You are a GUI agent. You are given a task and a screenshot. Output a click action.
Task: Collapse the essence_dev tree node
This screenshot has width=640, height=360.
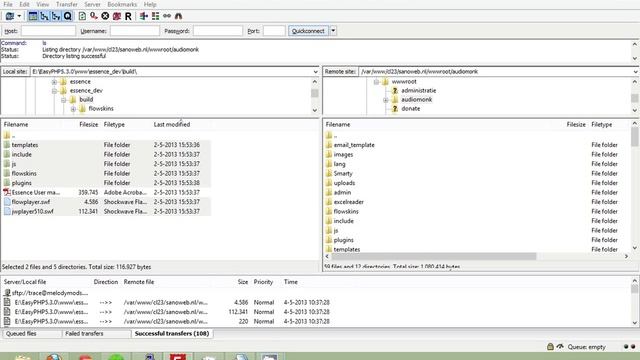(54, 91)
